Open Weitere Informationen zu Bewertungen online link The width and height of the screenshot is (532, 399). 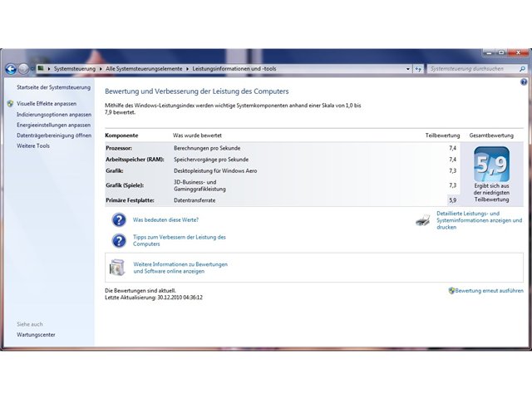pos(180,268)
